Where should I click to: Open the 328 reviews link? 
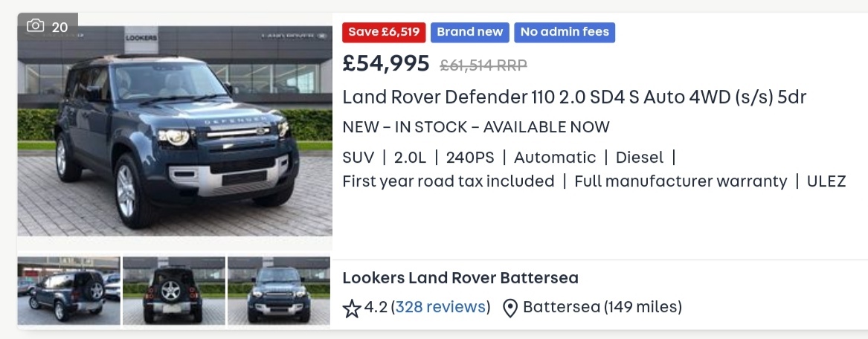click(x=440, y=306)
